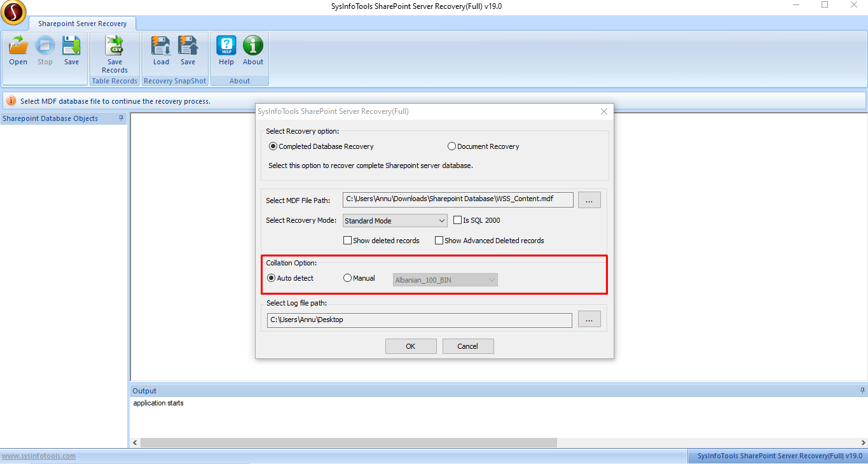The height and width of the screenshot is (464, 868).
Task: Click OK to start recovery
Action: pos(411,346)
